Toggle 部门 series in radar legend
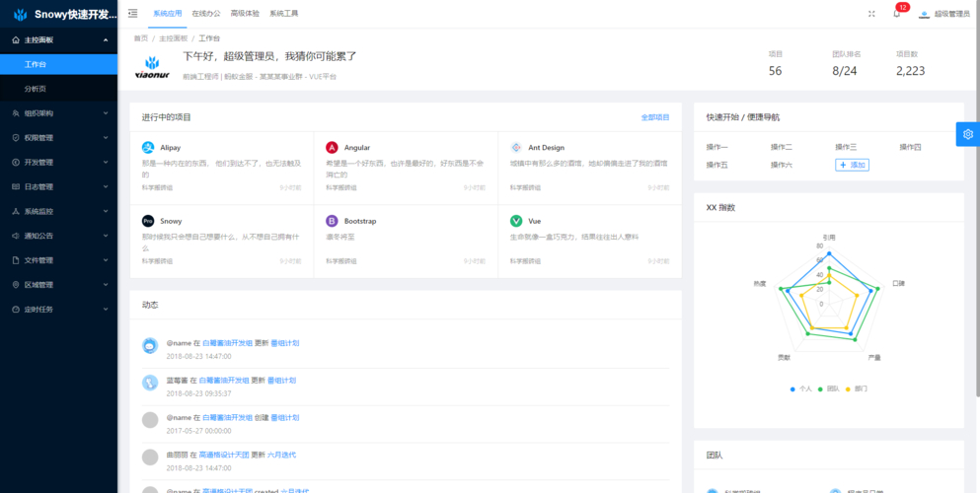Image resolution: width=980 pixels, height=493 pixels. point(857,388)
